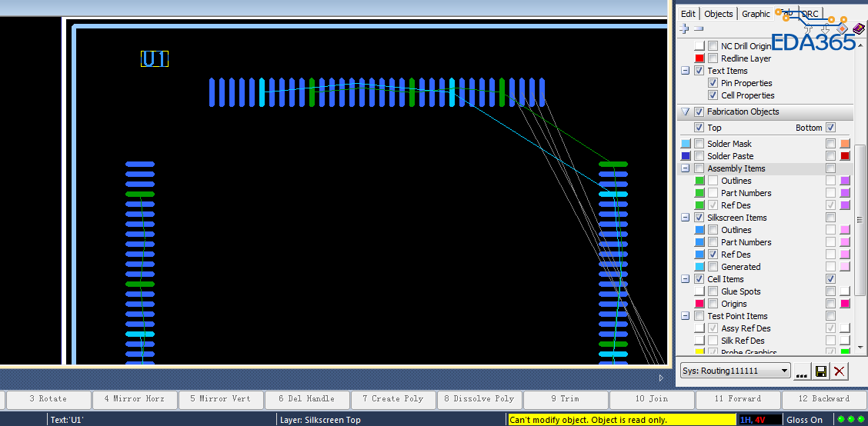Click the collapse-all minus icon
The height and width of the screenshot is (426, 868).
pos(699,28)
